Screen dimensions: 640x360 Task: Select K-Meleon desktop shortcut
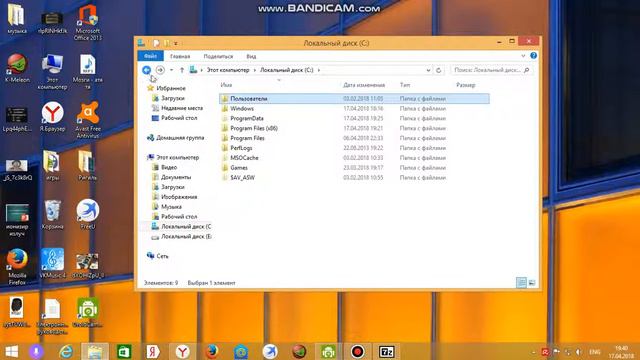17,69
